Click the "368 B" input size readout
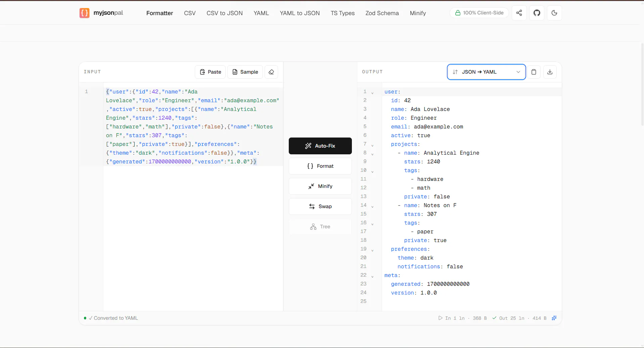644x348 pixels. [479, 318]
